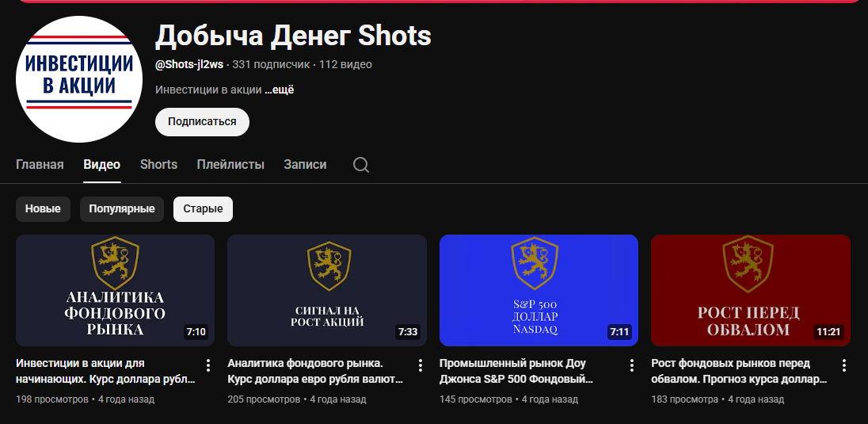Click the '205 просмотров' video metadata
The width and height of the screenshot is (868, 424).
click(x=264, y=399)
